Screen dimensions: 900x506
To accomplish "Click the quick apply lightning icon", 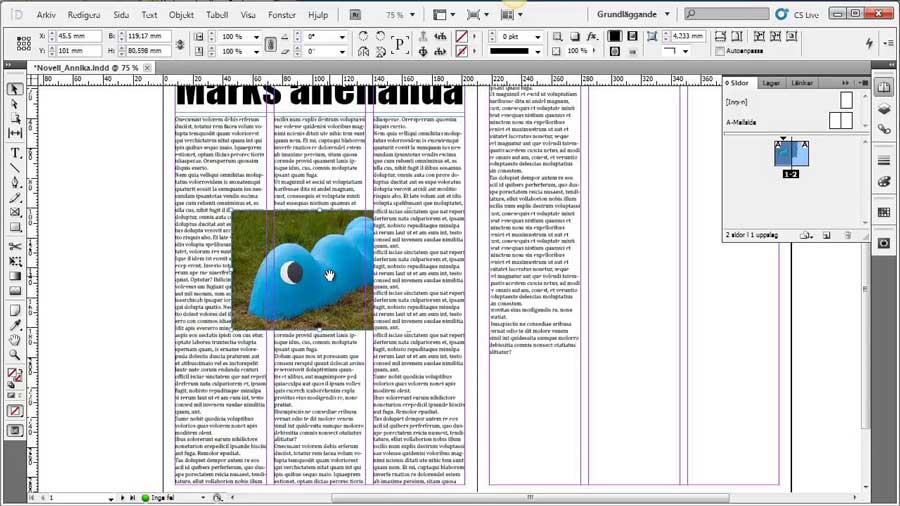I will [x=870, y=43].
